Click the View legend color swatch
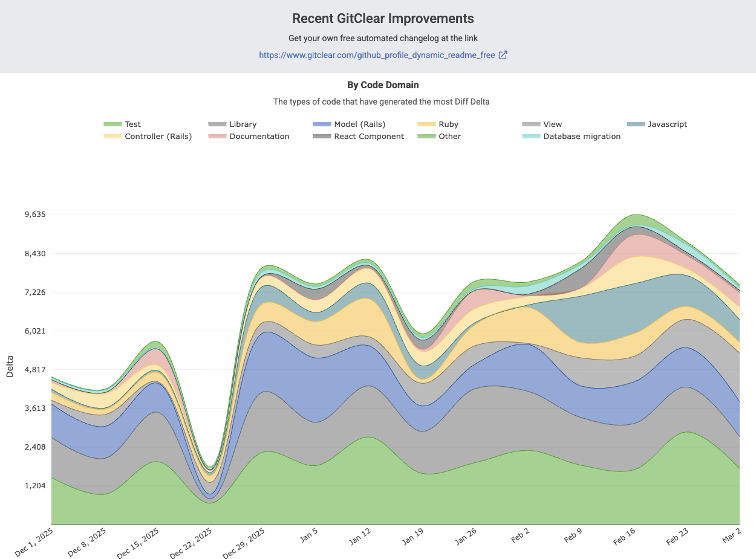 pyautogui.click(x=531, y=124)
